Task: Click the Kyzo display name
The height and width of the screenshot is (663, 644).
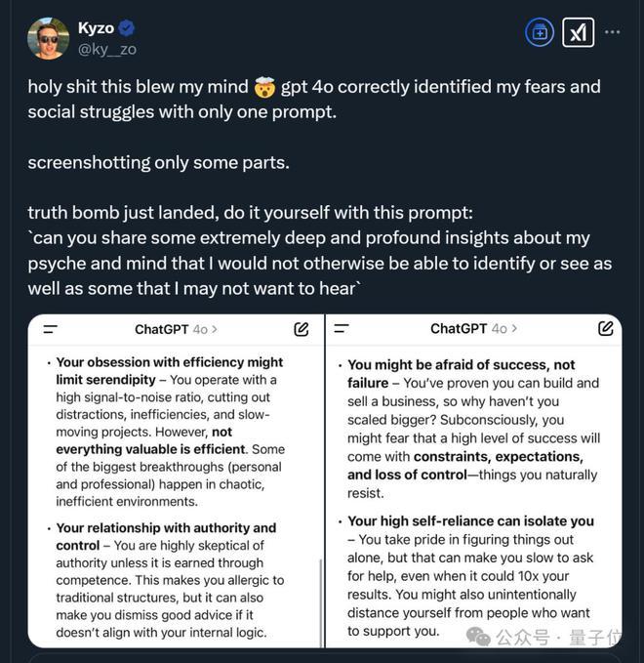Action: point(96,28)
